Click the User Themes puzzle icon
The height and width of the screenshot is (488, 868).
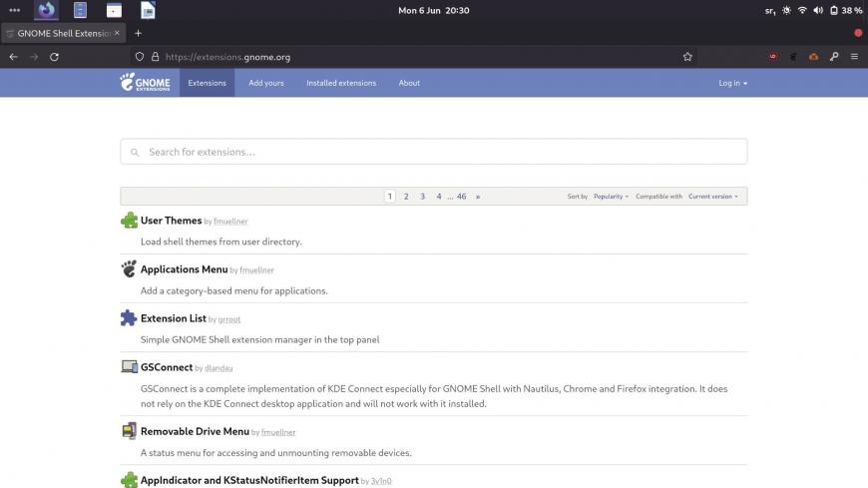[129, 221]
